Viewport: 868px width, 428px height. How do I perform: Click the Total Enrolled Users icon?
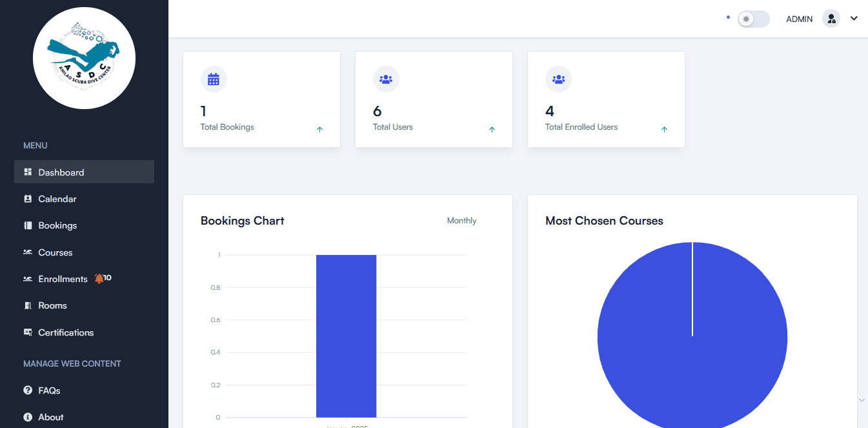point(558,79)
